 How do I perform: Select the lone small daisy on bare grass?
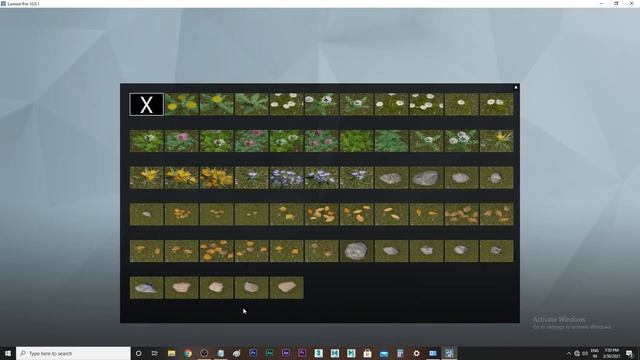coord(461,104)
